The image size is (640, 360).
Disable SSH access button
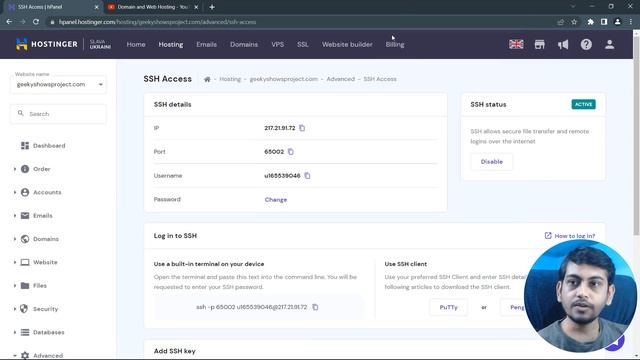pos(491,162)
